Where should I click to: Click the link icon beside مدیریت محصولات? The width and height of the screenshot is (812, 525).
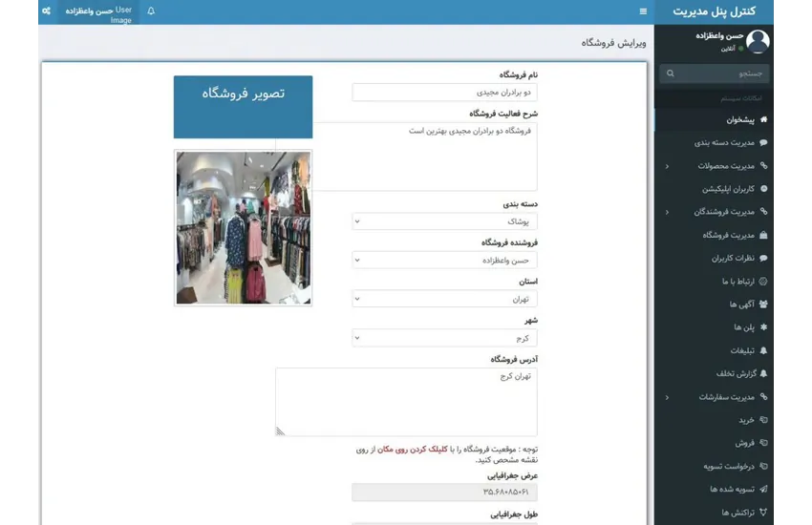(x=763, y=165)
